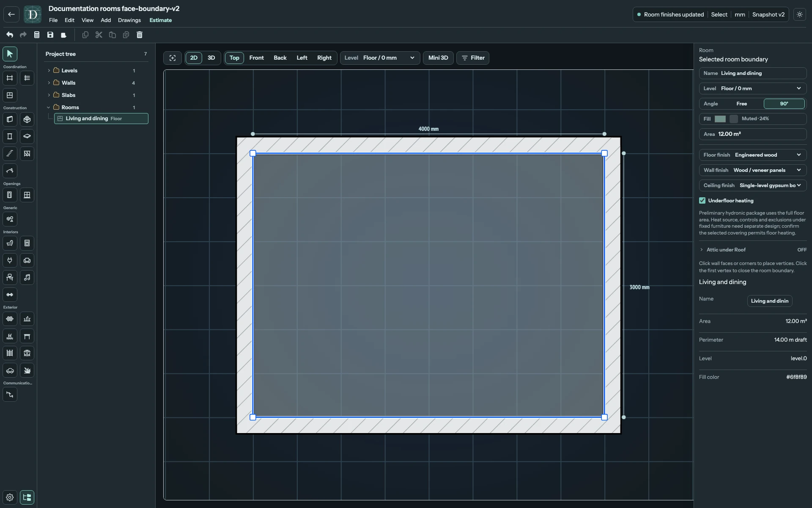Select the music note tool

click(27, 278)
